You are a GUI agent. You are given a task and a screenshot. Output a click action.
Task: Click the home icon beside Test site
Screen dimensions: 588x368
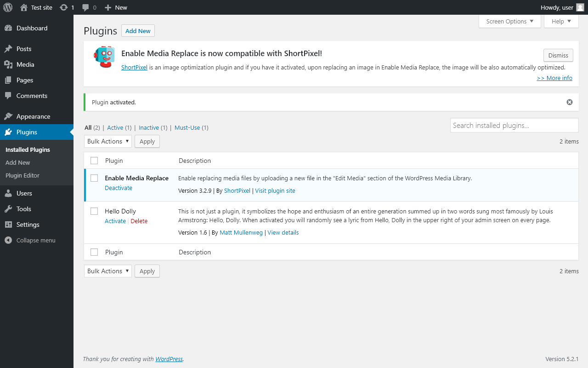pyautogui.click(x=24, y=7)
